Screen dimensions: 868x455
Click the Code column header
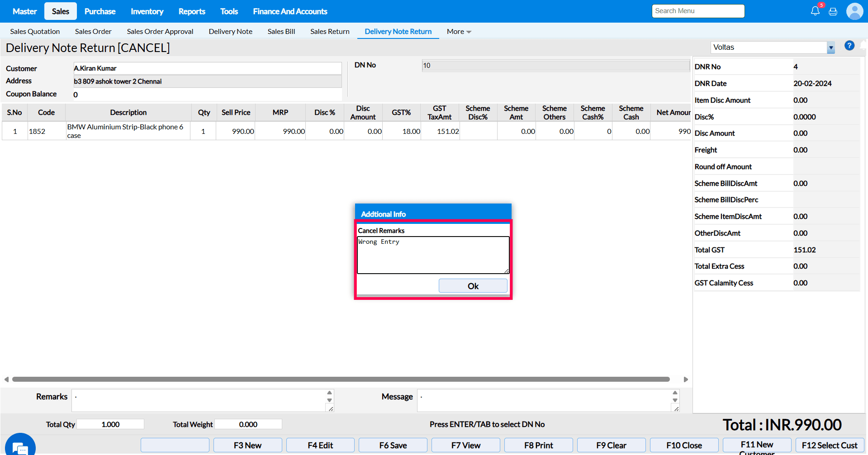(47, 113)
